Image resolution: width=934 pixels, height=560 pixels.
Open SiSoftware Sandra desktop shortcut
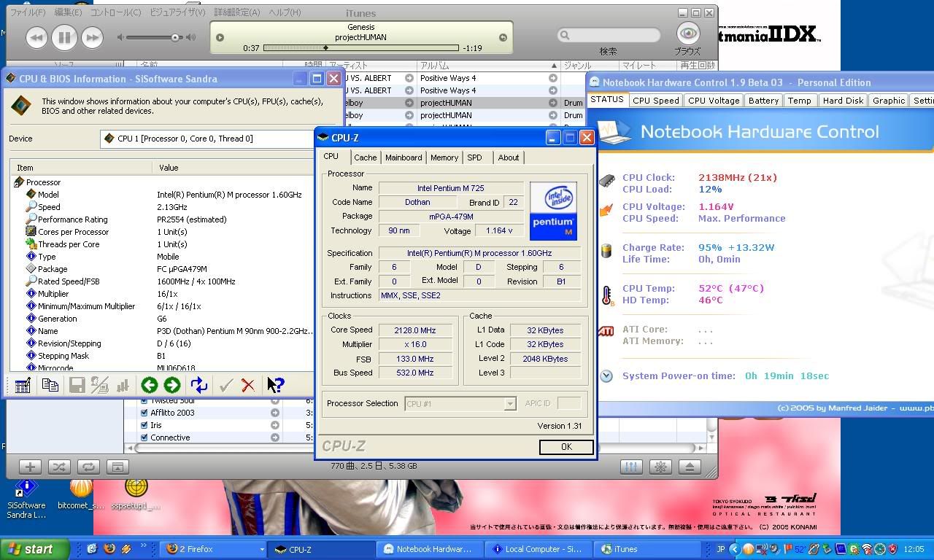(x=26, y=498)
